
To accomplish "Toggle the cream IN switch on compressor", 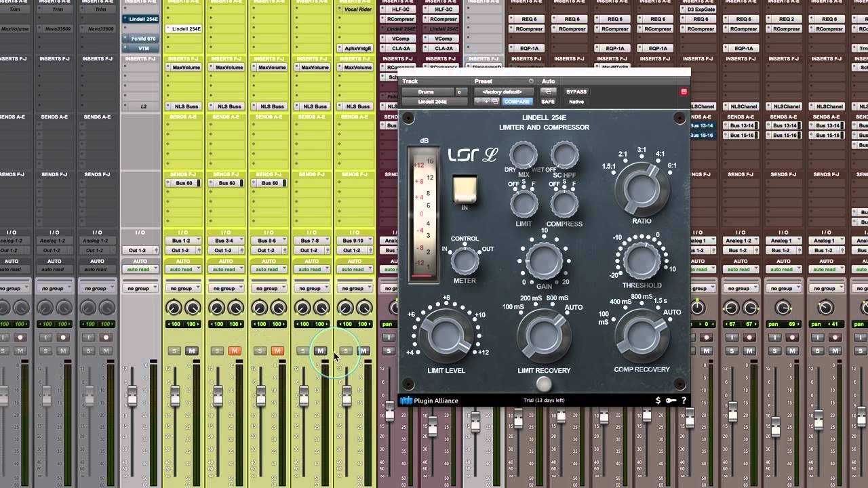I will click(465, 189).
